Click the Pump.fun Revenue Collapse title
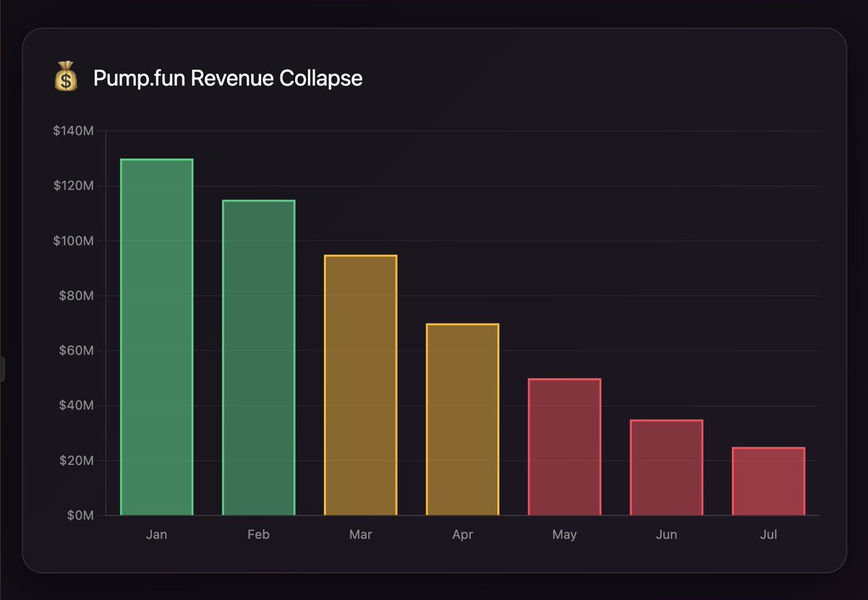 point(226,78)
